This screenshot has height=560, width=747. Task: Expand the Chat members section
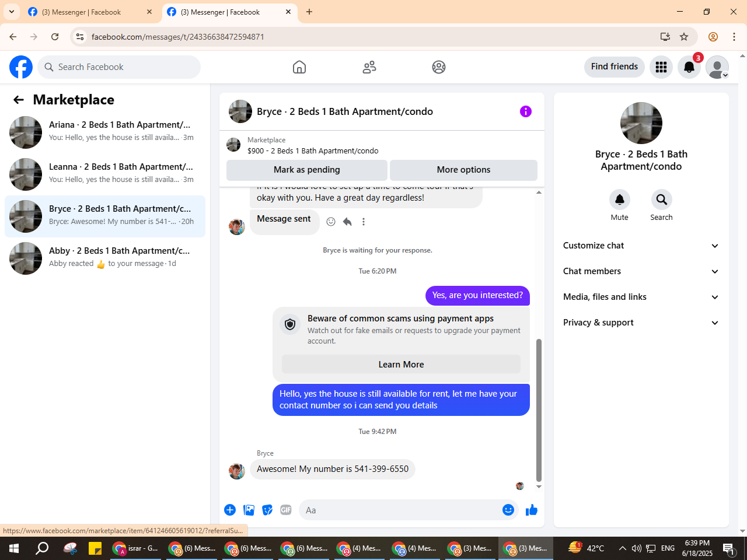click(x=641, y=271)
